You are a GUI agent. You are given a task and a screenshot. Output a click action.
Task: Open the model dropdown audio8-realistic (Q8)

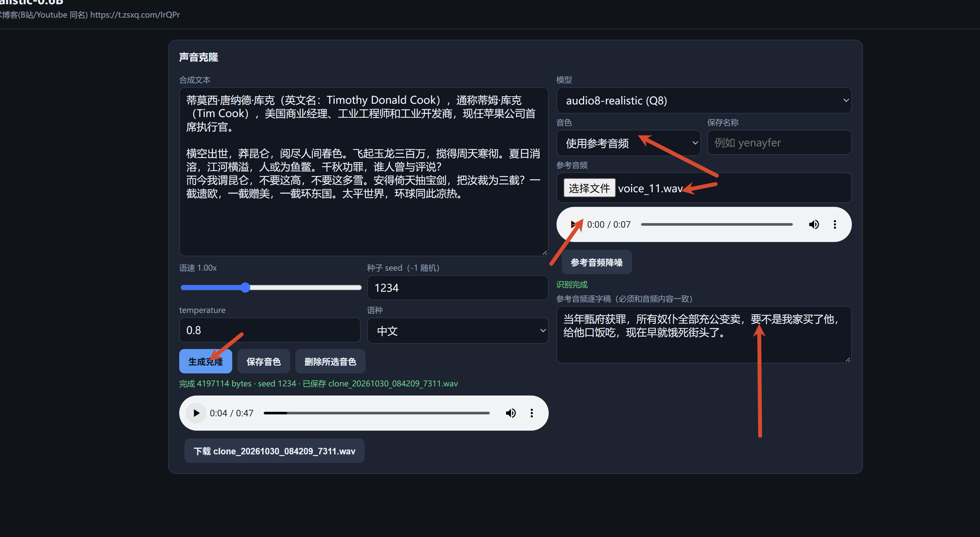pos(704,101)
